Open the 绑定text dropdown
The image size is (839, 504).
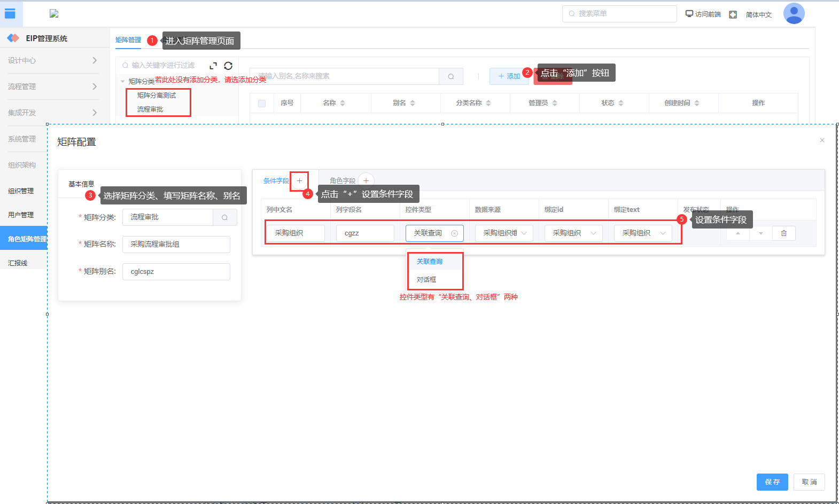(643, 233)
